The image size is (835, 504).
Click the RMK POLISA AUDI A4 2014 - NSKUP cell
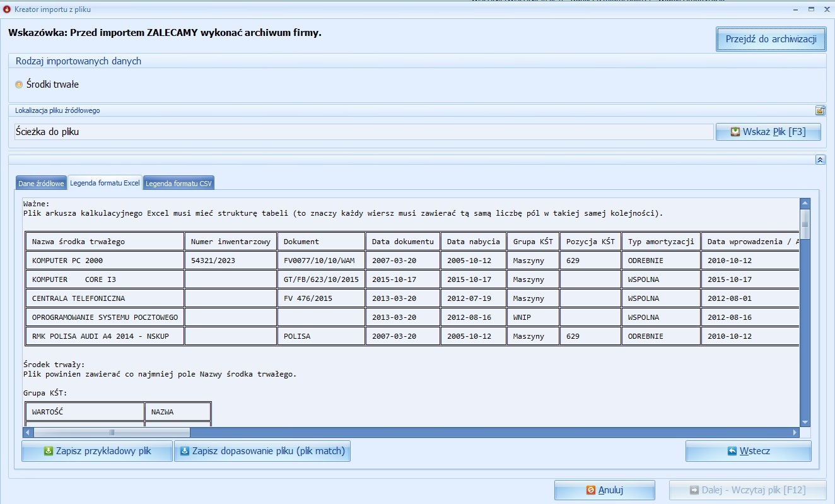[105, 336]
